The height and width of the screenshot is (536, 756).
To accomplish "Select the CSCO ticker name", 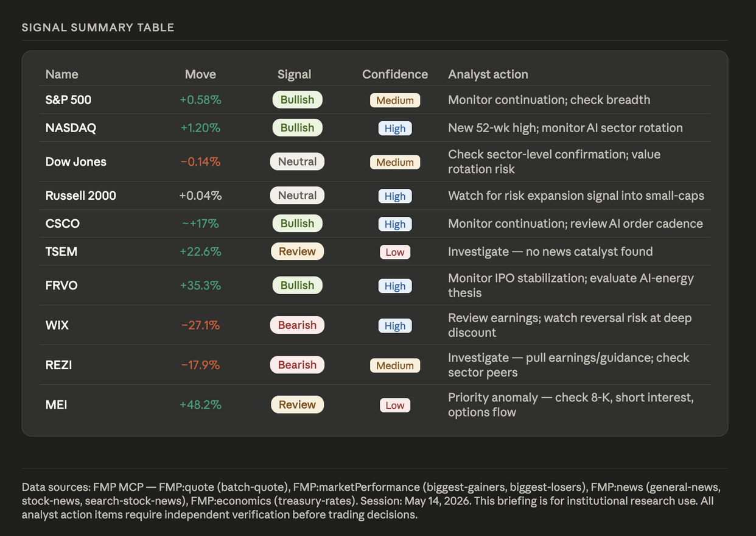I will click(63, 224).
